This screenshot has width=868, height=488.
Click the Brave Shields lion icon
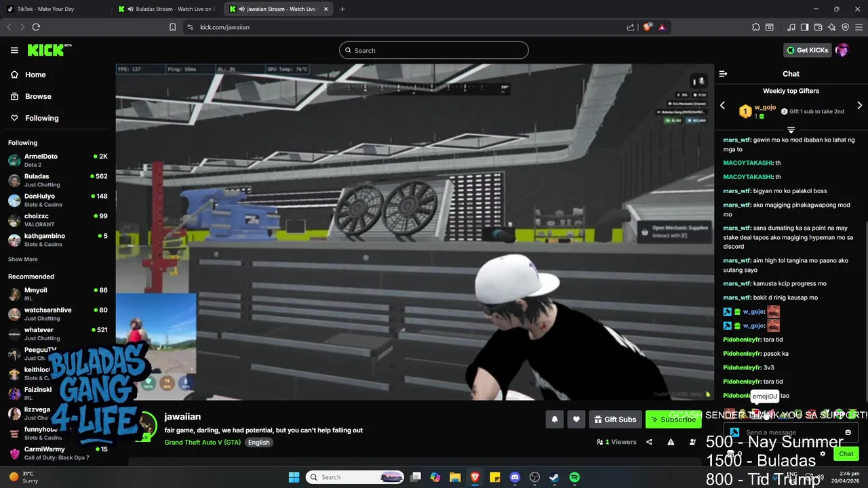(x=647, y=27)
